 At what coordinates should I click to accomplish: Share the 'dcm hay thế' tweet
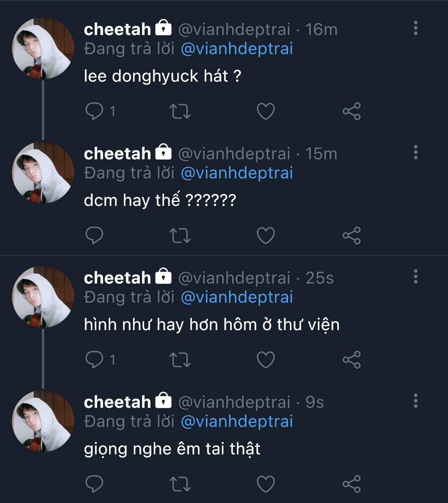pyautogui.click(x=351, y=235)
